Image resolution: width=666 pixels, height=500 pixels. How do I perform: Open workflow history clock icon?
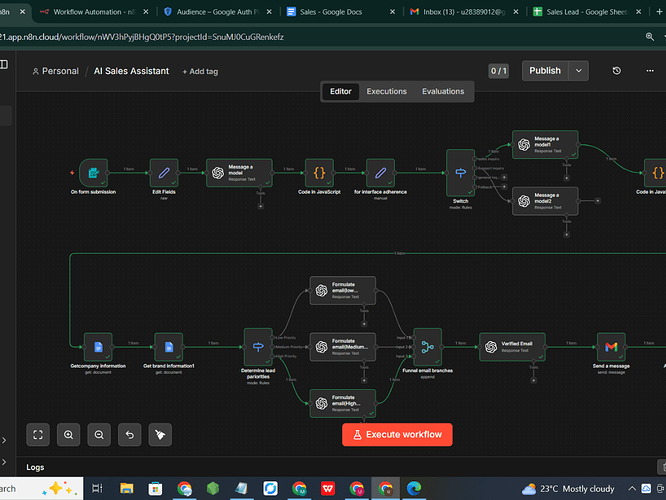617,71
